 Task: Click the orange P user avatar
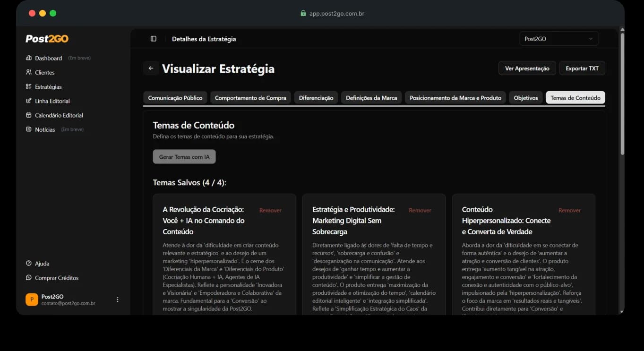click(32, 300)
